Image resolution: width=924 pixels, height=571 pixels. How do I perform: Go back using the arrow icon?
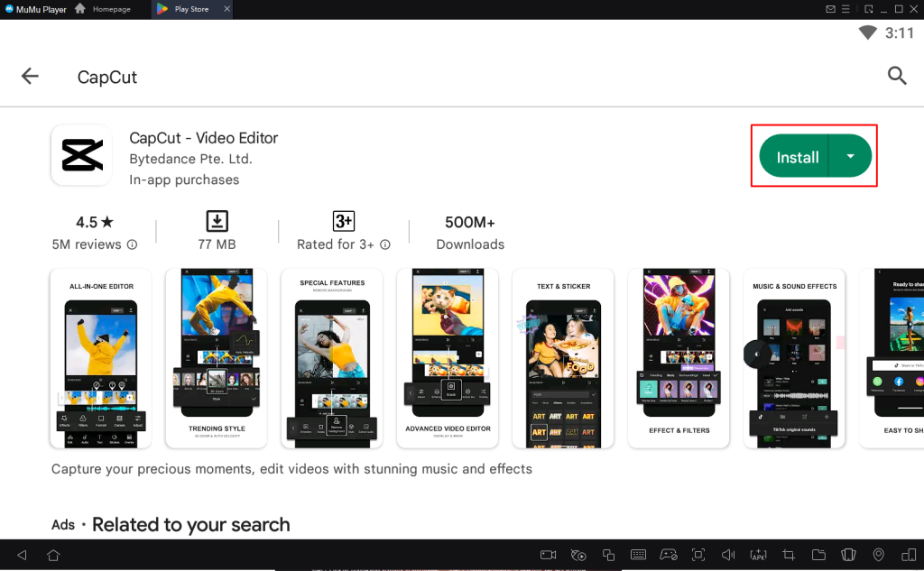coord(30,77)
